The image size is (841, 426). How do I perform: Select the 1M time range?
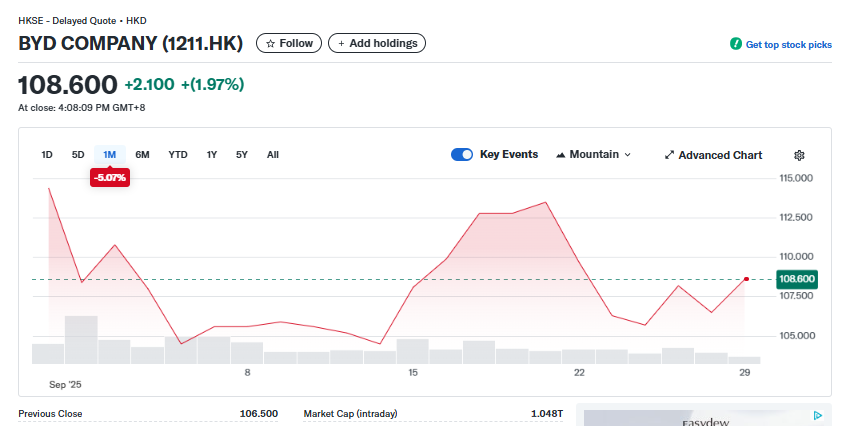(109, 155)
